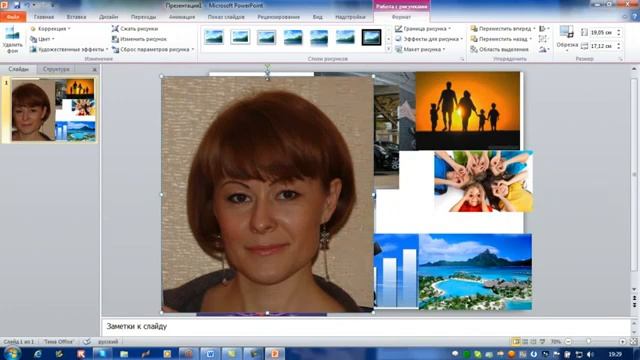Click the Group objects icon
640x360 pixels.
pos(543,39)
